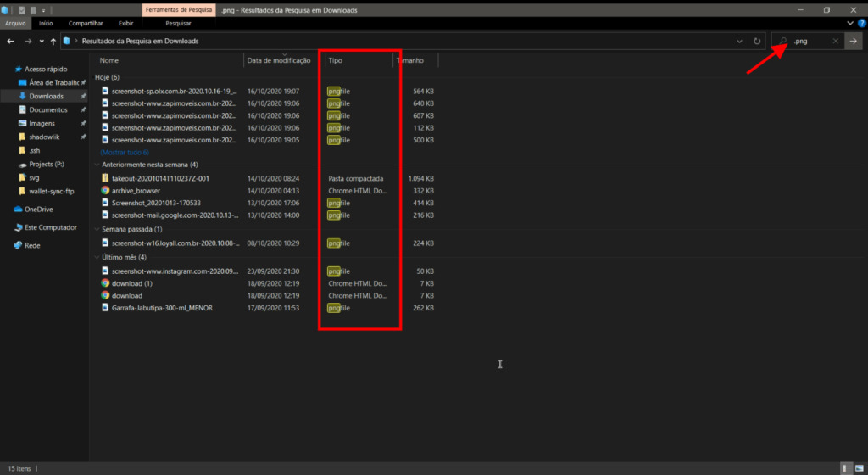The width and height of the screenshot is (868, 475).
Task: Collapse the 'Anteriormente nesta semana' group
Action: tap(97, 165)
